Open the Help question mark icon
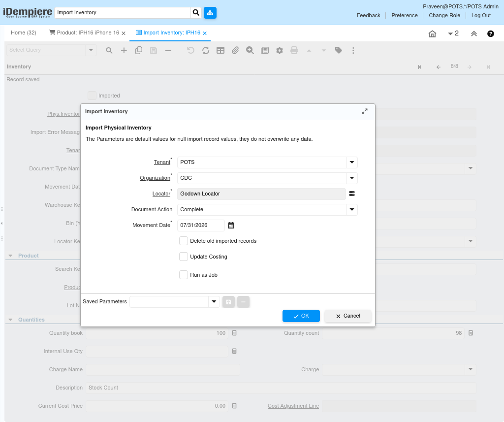The image size is (504, 422). click(491, 34)
